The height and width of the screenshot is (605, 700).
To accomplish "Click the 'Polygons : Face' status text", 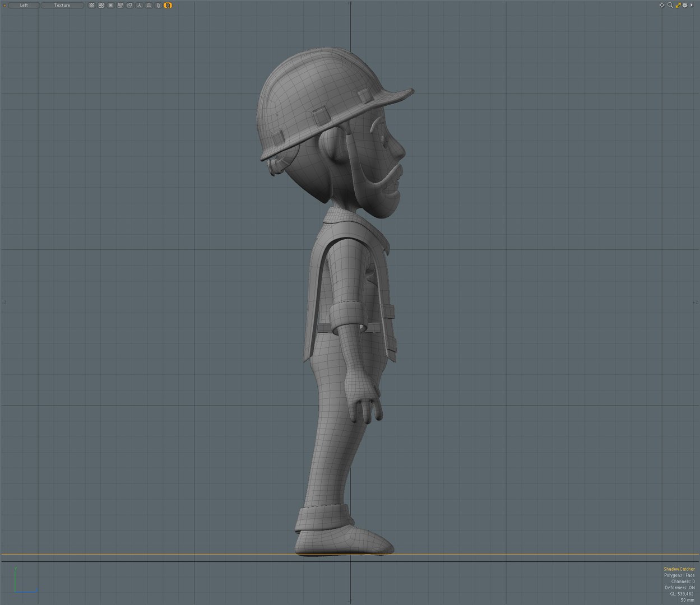I will coord(679,575).
